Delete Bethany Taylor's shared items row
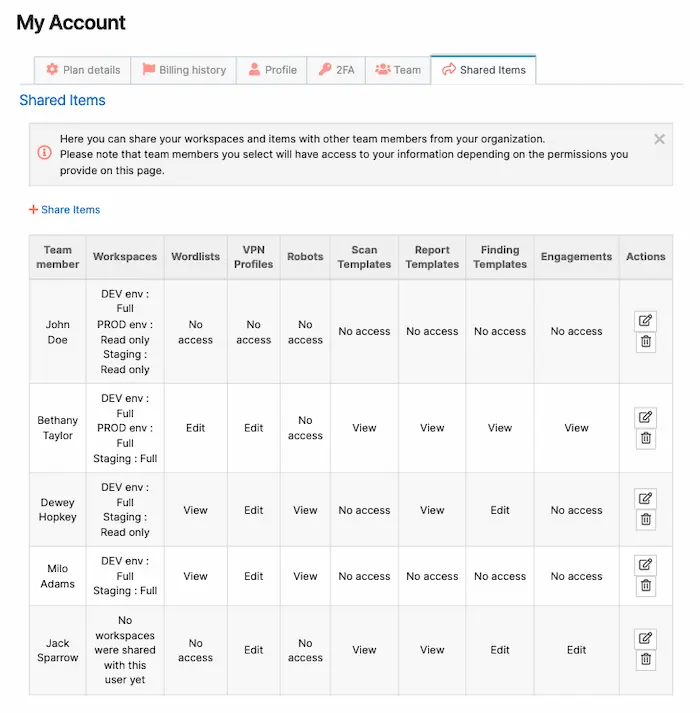 point(645,438)
